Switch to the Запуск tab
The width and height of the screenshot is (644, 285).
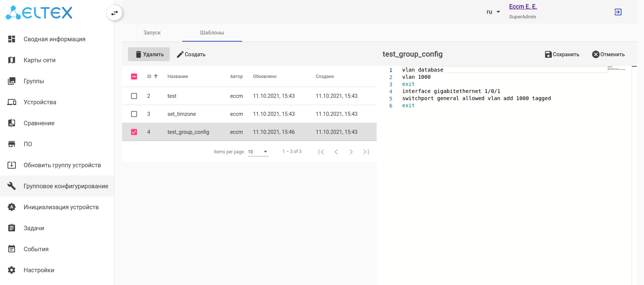tap(152, 33)
